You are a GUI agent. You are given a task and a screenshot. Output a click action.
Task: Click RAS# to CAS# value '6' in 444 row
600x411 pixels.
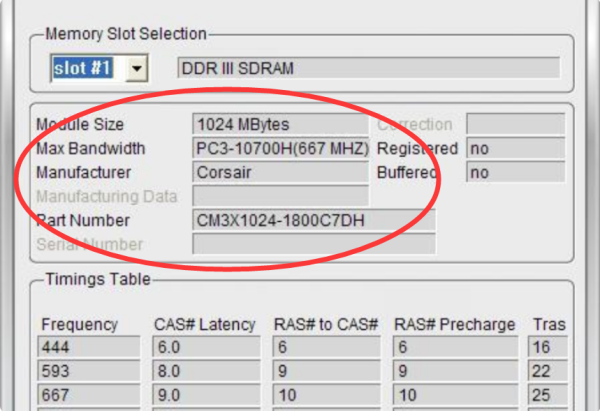(x=326, y=347)
